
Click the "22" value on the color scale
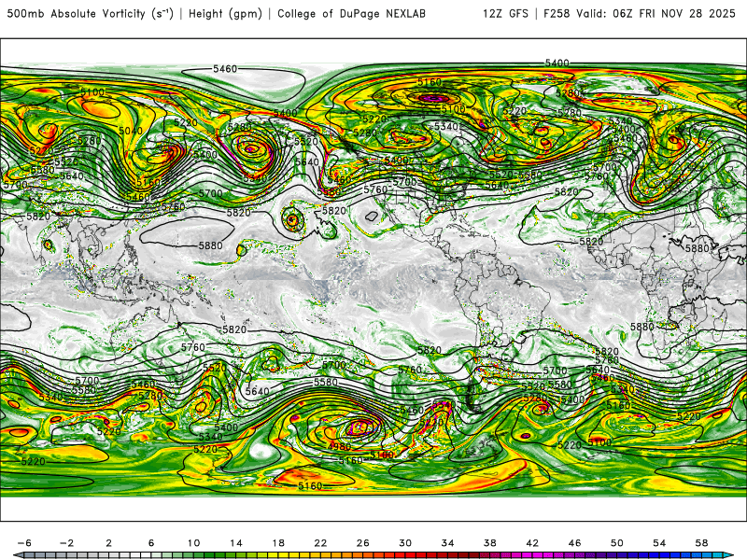320,543
